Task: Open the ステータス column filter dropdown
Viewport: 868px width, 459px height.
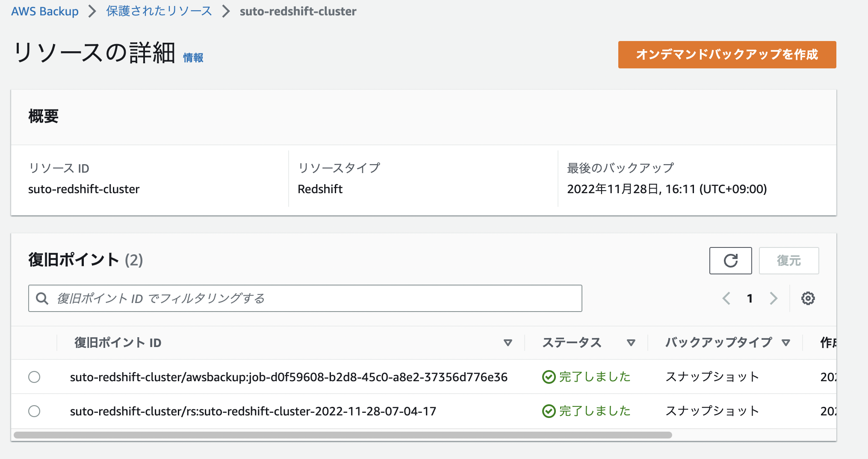Action: (630, 342)
